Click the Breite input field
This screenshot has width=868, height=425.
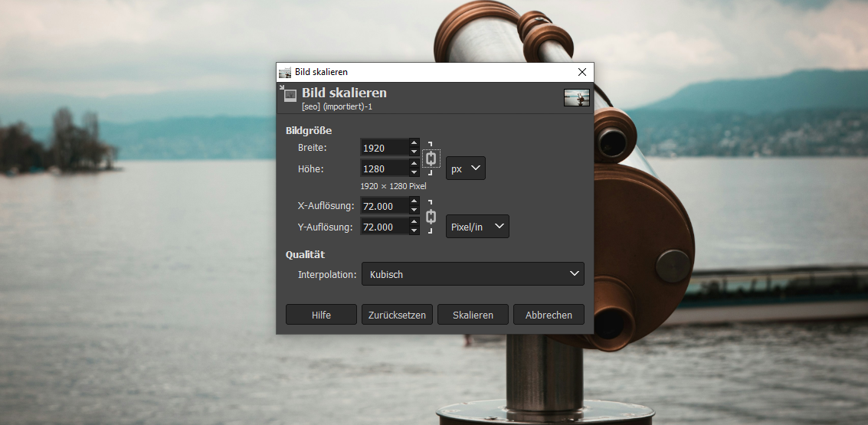click(x=385, y=148)
